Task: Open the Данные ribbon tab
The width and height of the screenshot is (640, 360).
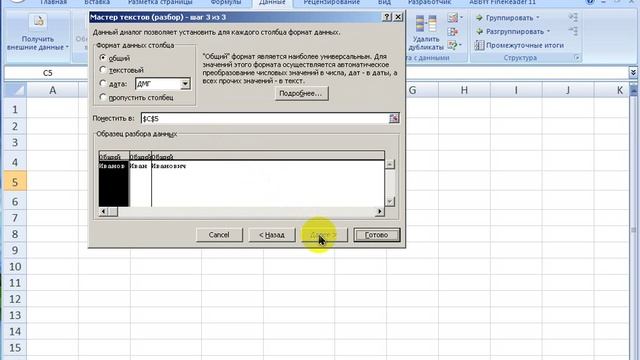Action: coord(272,3)
